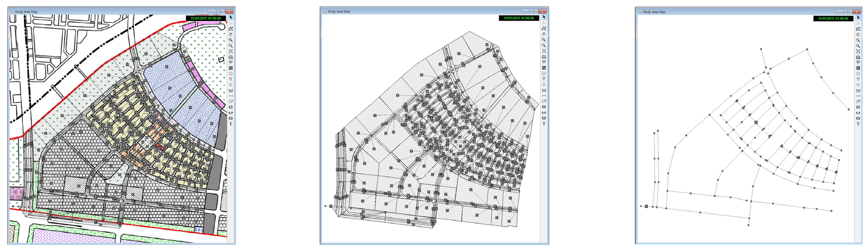This screenshot has width=868, height=250.
Task: Select region polygon tool in middle window
Action: click(x=544, y=29)
